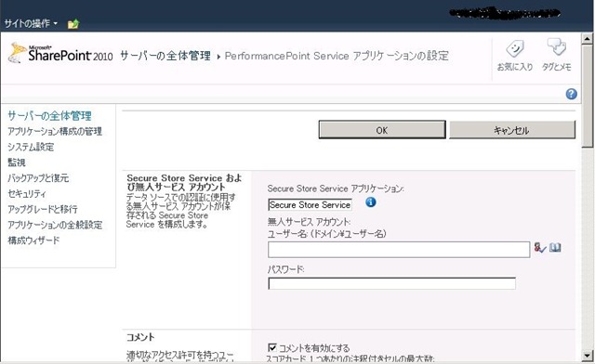
Task: Click the scrollbar down arrow
Action: click(587, 356)
